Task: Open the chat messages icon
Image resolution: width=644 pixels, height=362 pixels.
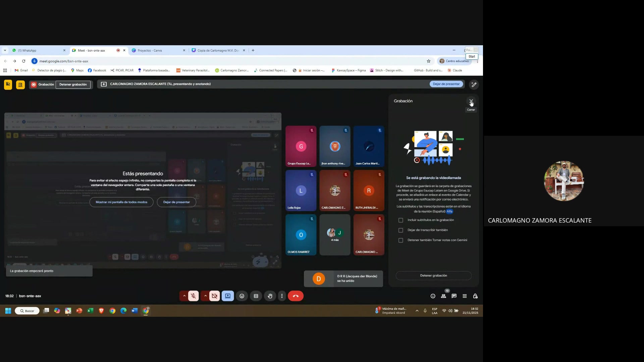Action: click(x=454, y=296)
